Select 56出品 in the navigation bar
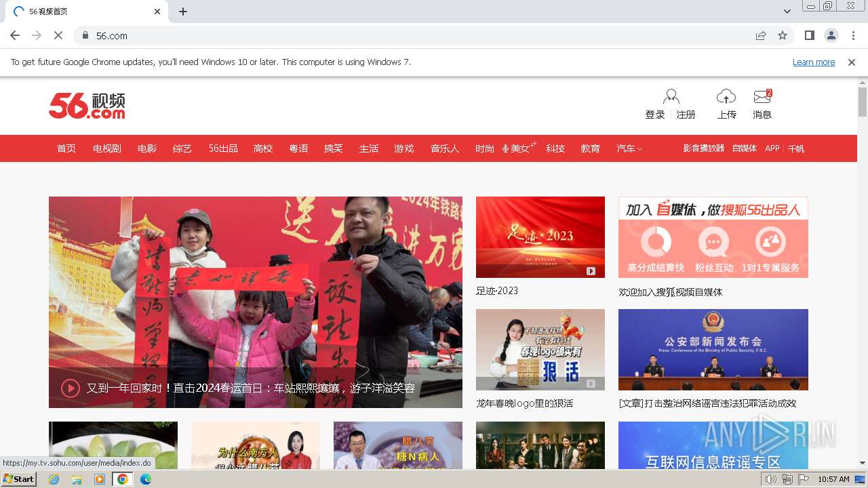Screen dimensions: 868x488 (x=223, y=148)
